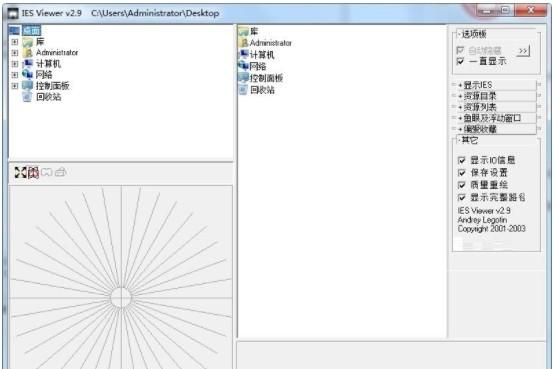Click the red grid icon in preview toolbar
The height and width of the screenshot is (369, 554).
point(33,172)
